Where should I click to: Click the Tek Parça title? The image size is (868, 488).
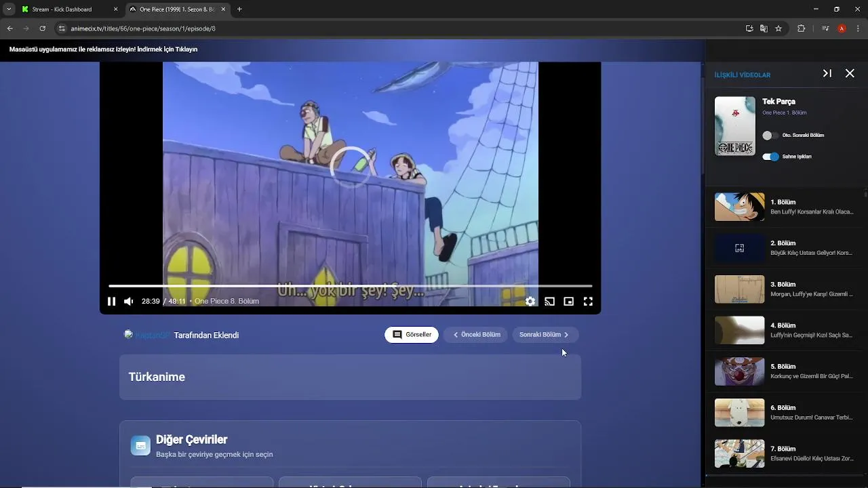click(x=778, y=102)
